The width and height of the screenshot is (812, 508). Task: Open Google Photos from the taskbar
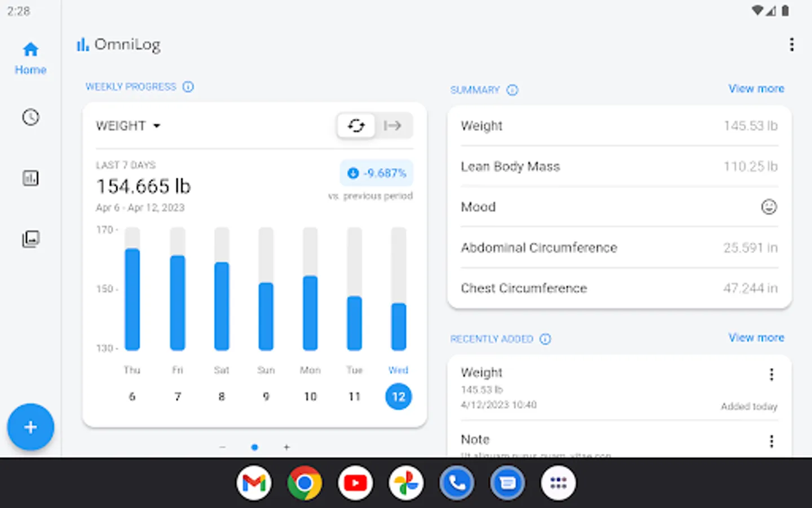tap(407, 483)
